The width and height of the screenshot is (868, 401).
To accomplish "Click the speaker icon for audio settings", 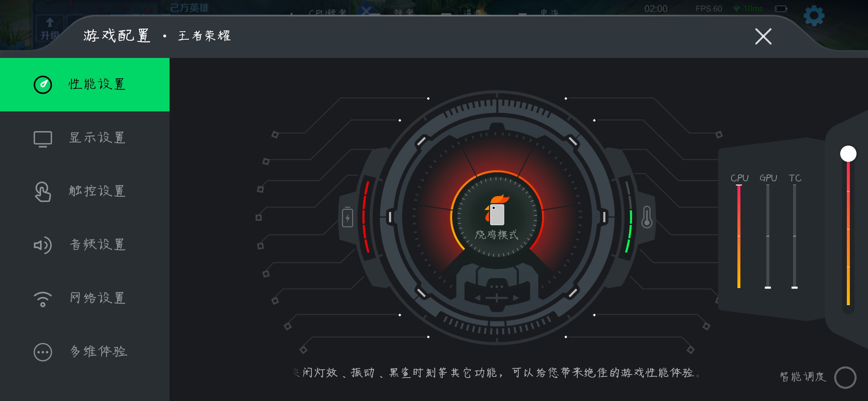I will (x=43, y=245).
